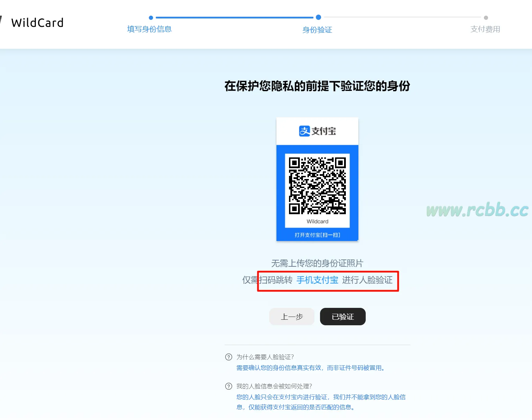Click the Alipay logo icon
532x420 pixels.
[x=304, y=131]
